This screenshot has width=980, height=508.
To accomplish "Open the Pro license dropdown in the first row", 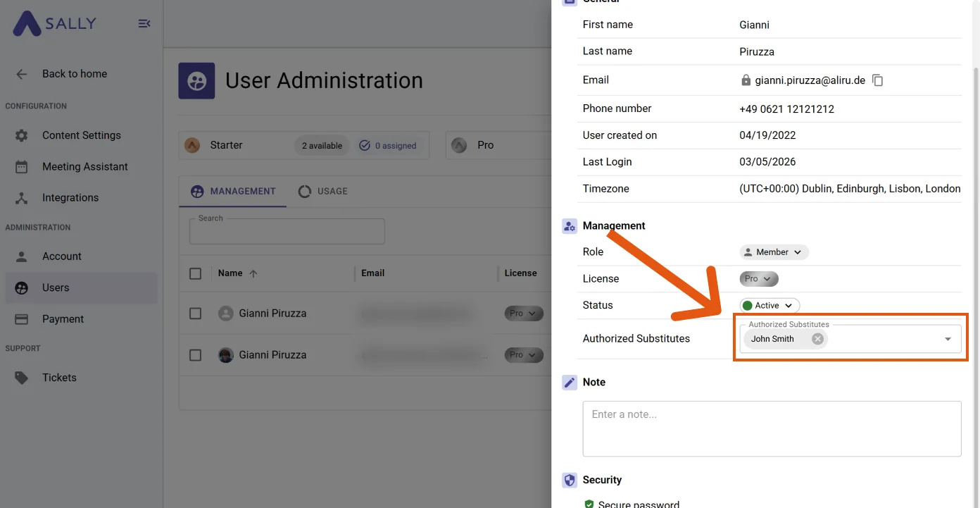I will tap(524, 314).
